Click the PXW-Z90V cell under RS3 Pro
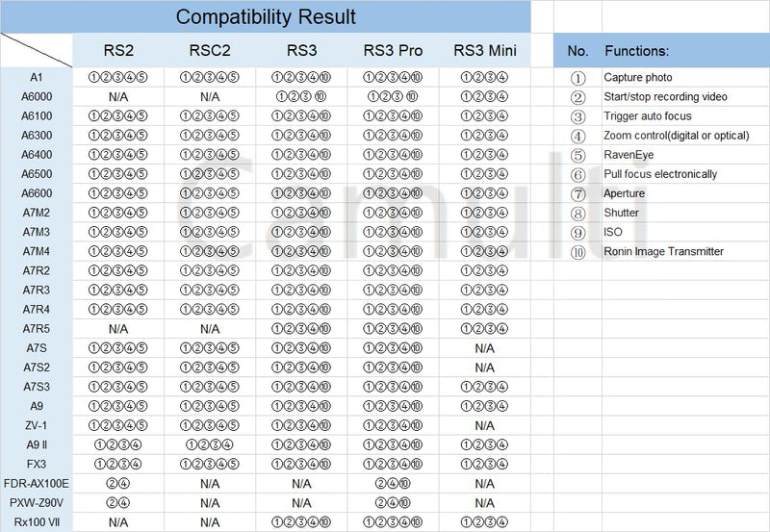The width and height of the screenshot is (770, 532). (393, 502)
